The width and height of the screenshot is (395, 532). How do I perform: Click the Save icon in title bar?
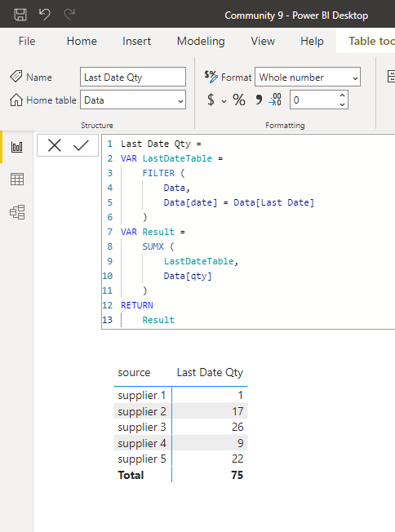point(20,15)
